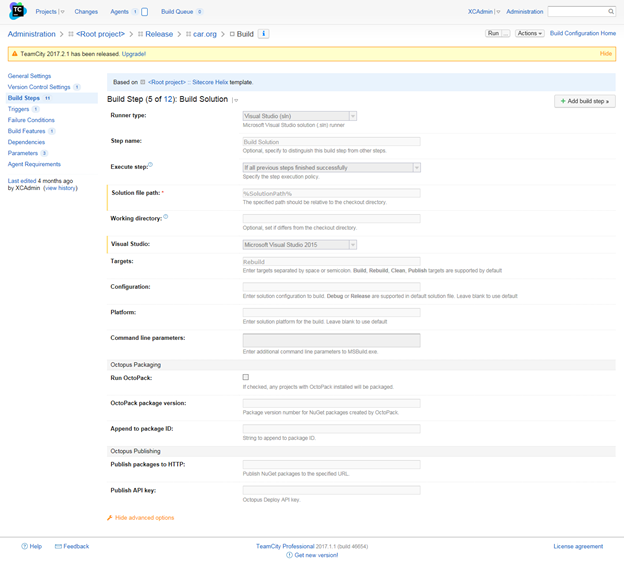Click the template icon after Based on
Image resolution: width=624 pixels, height=577 pixels.
[142, 82]
